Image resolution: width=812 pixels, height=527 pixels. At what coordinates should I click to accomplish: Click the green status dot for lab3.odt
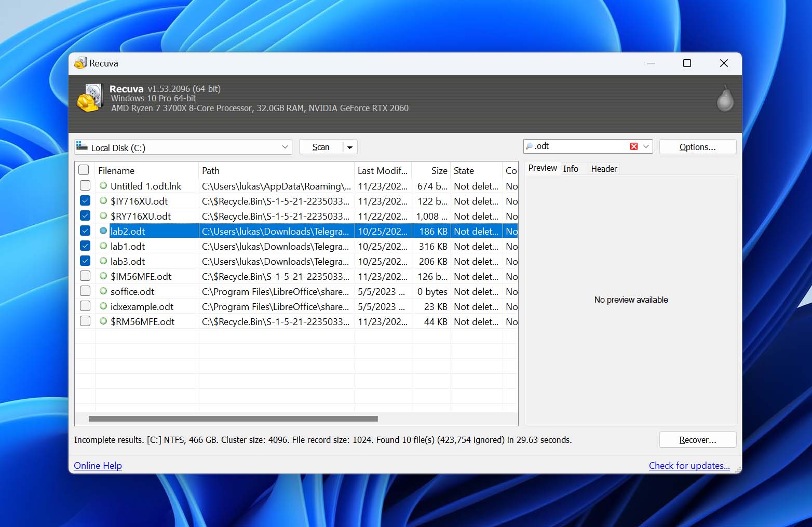point(103,261)
